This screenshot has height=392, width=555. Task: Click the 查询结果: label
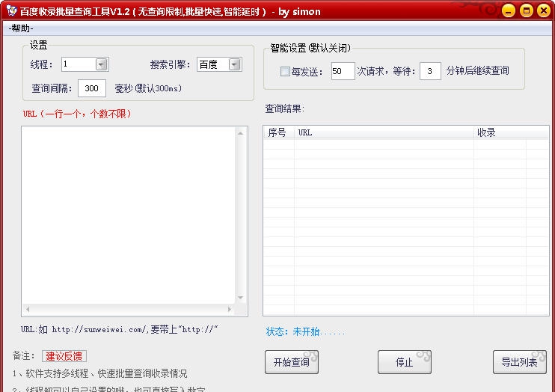[x=284, y=108]
